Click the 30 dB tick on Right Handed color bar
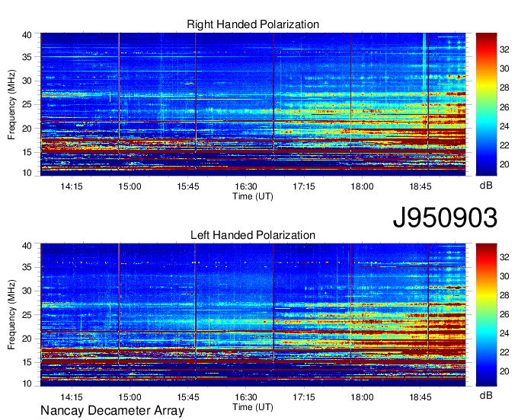 tap(504, 68)
